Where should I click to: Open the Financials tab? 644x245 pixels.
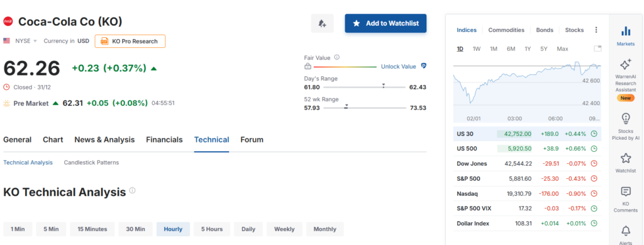pyautogui.click(x=164, y=140)
